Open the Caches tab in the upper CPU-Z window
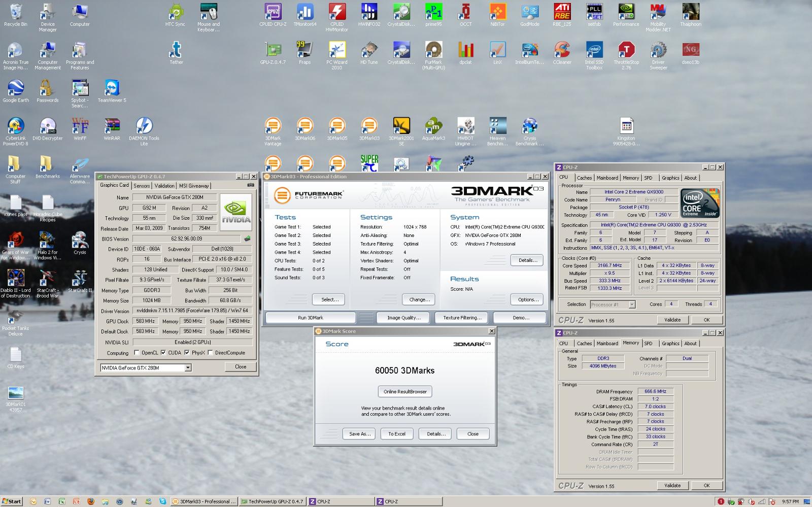The width and height of the screenshot is (812, 507). pos(584,178)
